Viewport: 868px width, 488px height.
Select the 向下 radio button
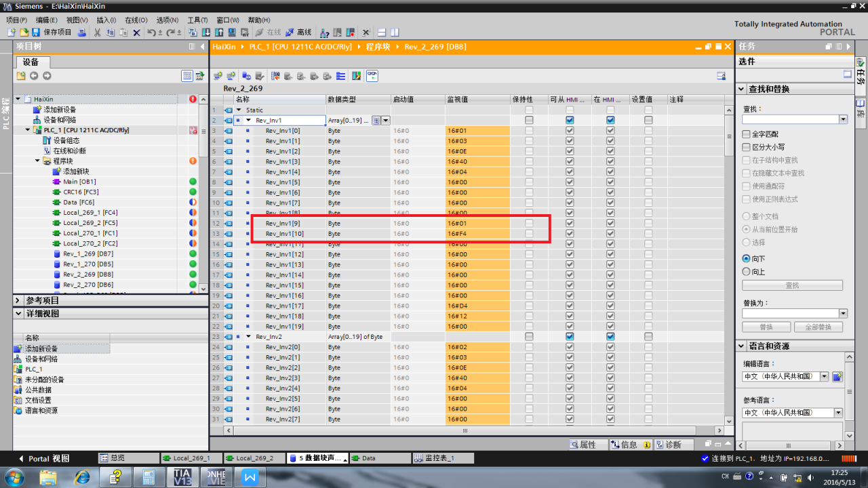click(x=747, y=259)
